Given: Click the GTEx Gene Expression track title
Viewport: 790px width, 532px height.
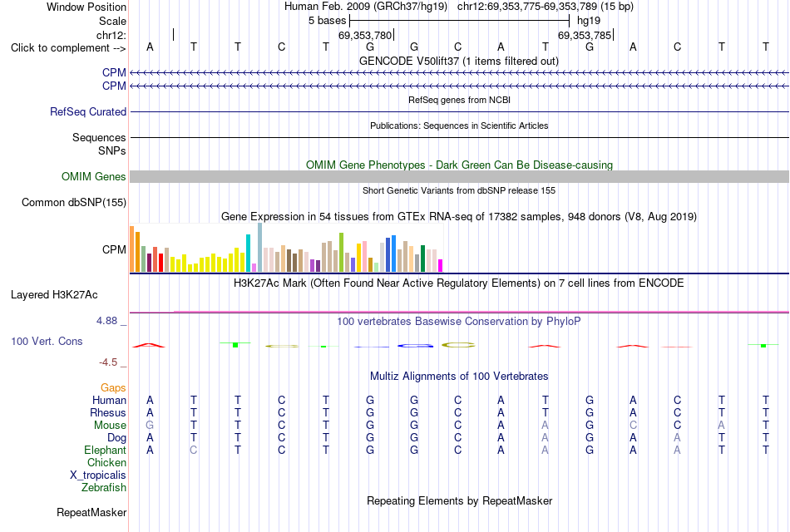Looking at the screenshot, I should coord(459,217).
